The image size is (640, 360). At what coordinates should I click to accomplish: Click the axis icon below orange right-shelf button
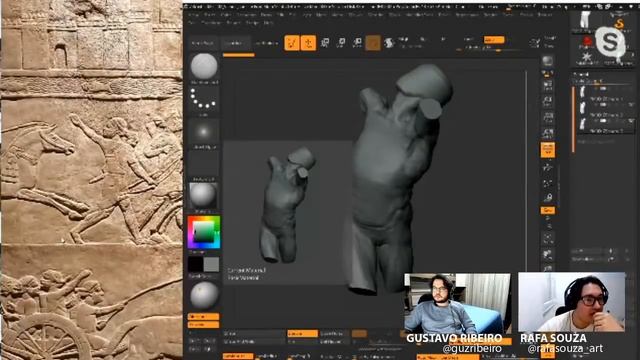click(x=548, y=167)
